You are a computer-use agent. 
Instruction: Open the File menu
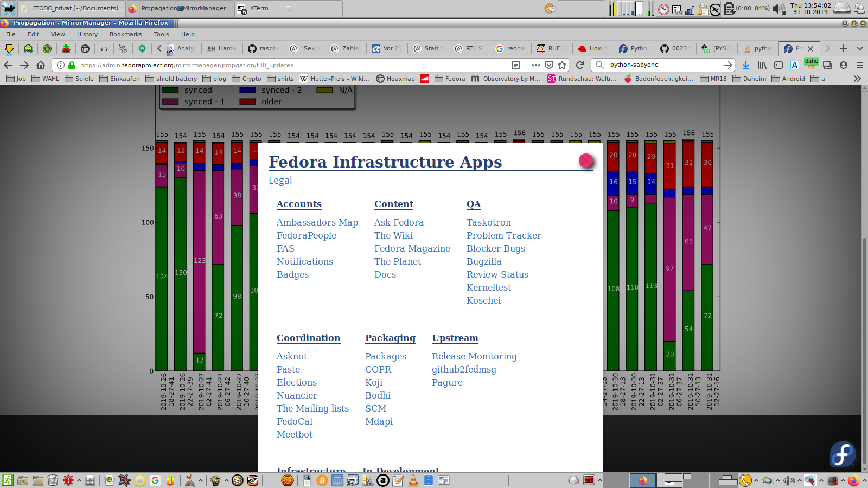click(11, 34)
